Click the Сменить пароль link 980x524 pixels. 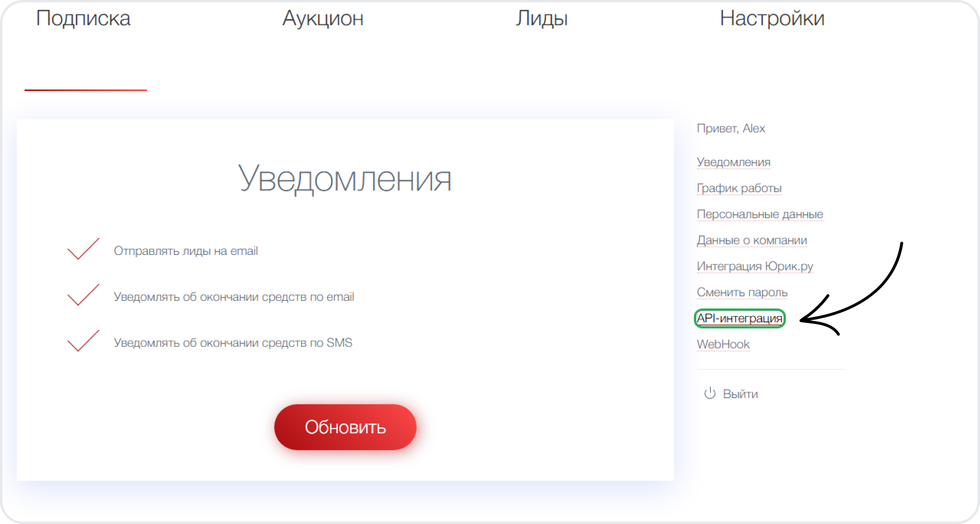pyautogui.click(x=742, y=292)
